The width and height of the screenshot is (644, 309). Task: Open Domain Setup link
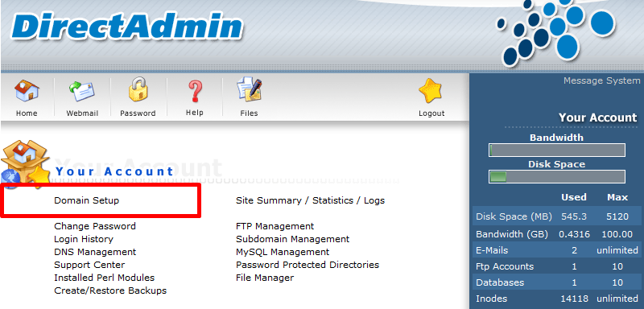pos(87,200)
